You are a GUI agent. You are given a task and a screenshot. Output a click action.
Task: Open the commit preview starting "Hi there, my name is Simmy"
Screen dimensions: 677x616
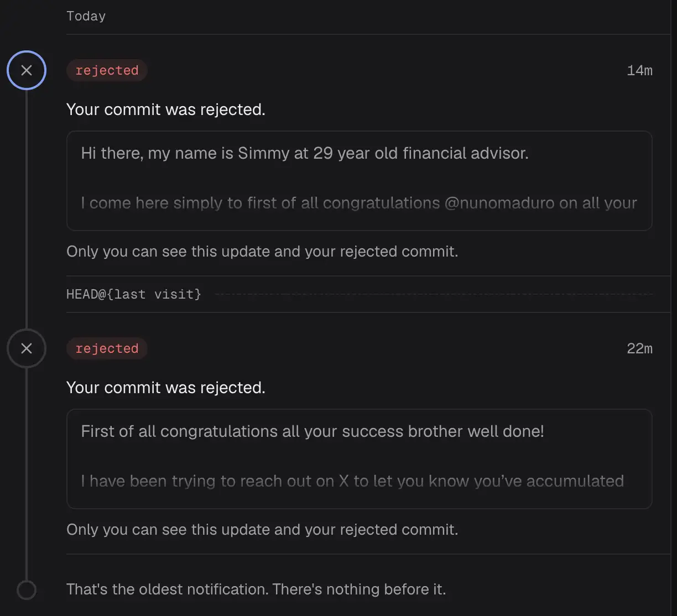360,181
